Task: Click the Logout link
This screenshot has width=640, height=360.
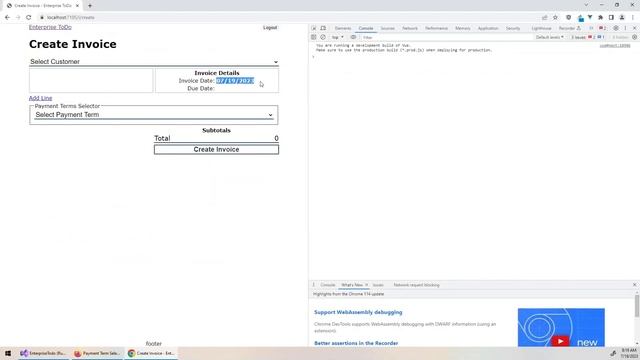Action: pos(270,28)
